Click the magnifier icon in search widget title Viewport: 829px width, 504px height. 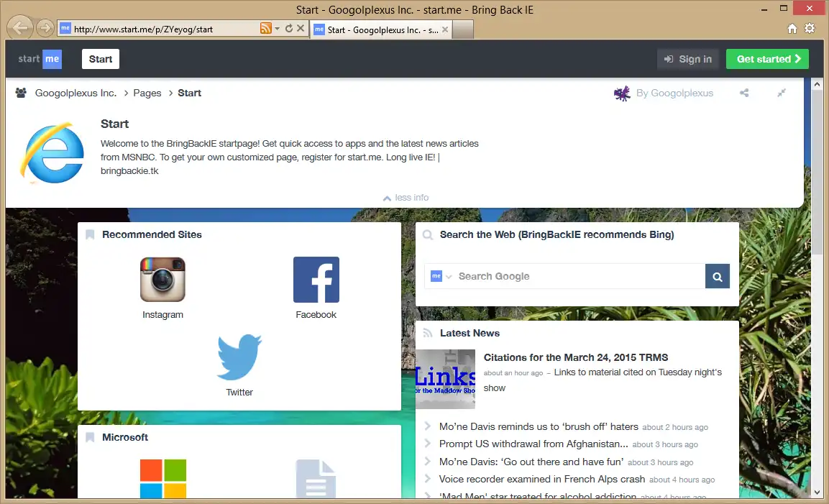point(428,235)
